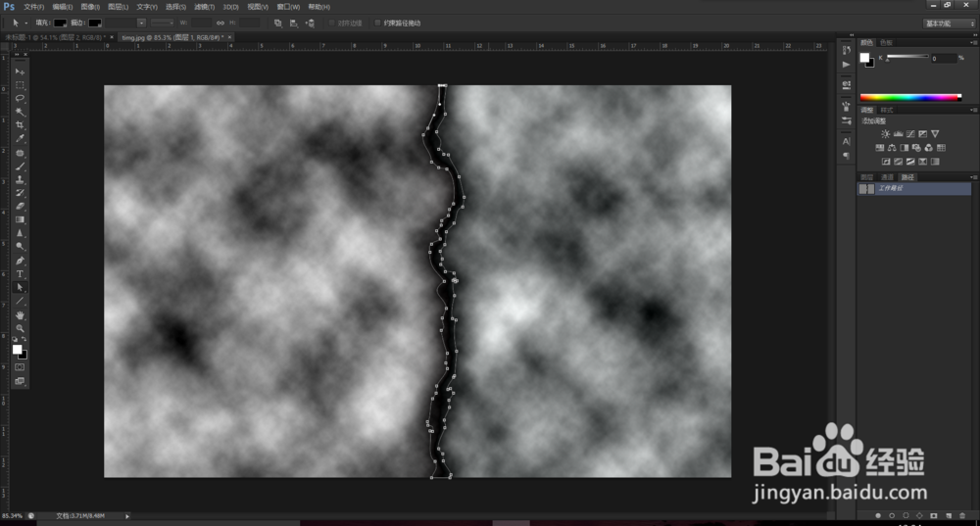Viewport: 980px width, 526px height.
Task: Open the path operations icon in options bar
Action: pyautogui.click(x=277, y=24)
